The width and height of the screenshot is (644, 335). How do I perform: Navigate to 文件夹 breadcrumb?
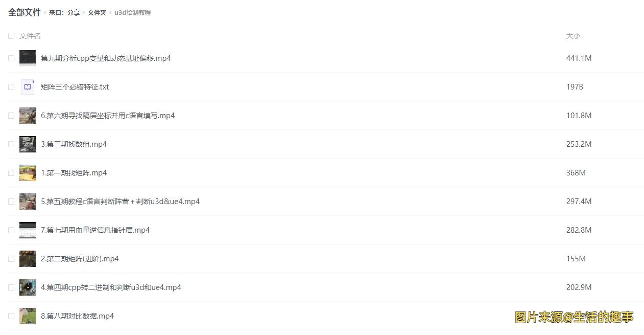tap(97, 13)
